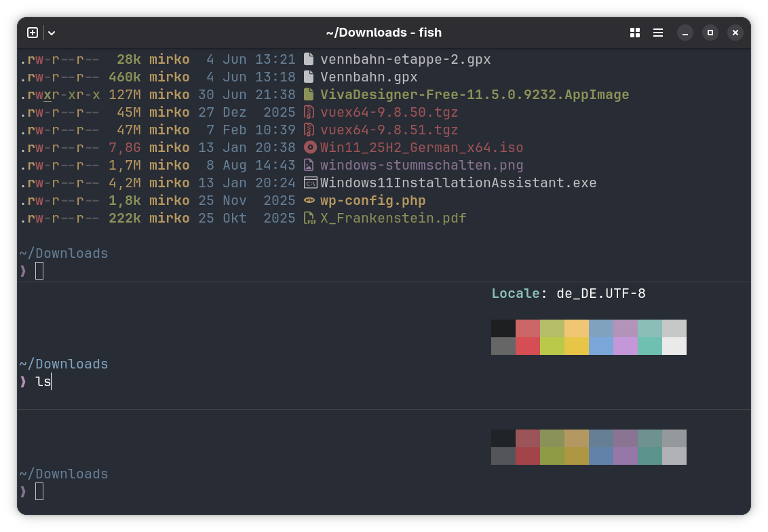Viewport: 768px width, 532px height.
Task: Minimize the terminal window
Action: pos(685,33)
